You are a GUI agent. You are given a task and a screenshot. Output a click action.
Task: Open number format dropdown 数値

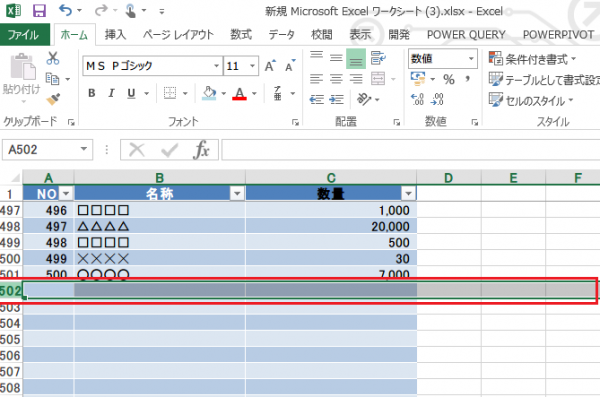coord(471,59)
